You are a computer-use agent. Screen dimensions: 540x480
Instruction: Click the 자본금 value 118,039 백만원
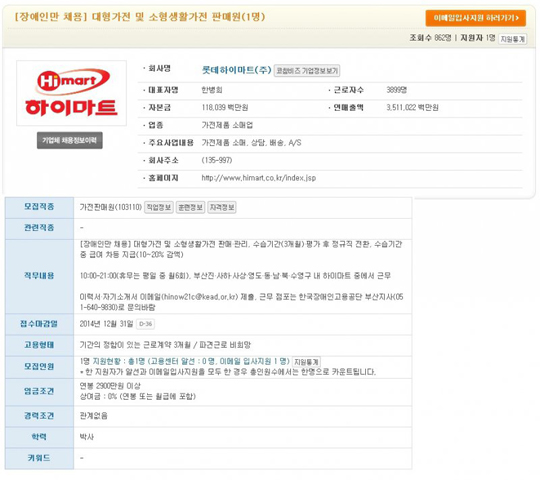coord(225,108)
